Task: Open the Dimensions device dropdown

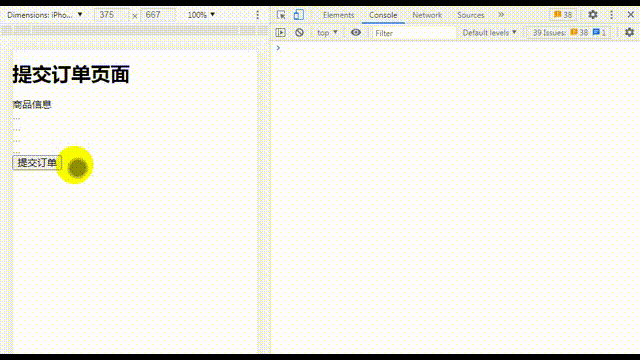Action: pos(45,15)
